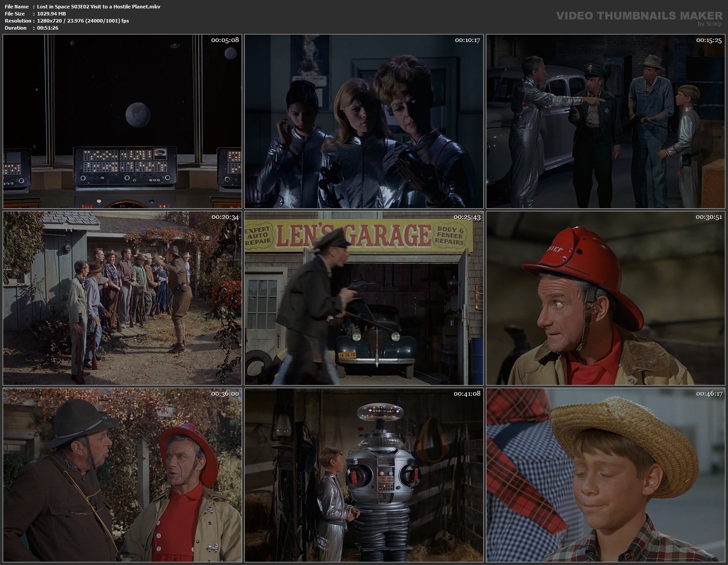Viewport: 728px width, 565px height.
Task: Click the Duration 00:51:26 value
Action: [x=48, y=28]
